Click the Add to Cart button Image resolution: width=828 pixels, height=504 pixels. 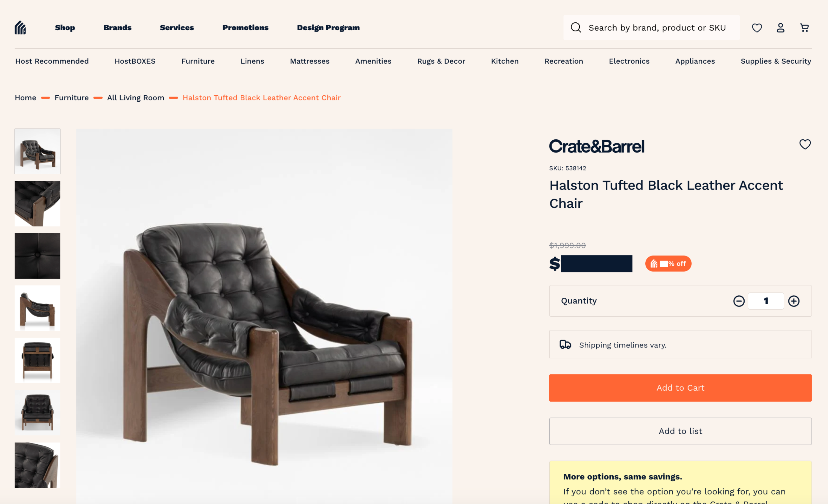[x=680, y=388]
